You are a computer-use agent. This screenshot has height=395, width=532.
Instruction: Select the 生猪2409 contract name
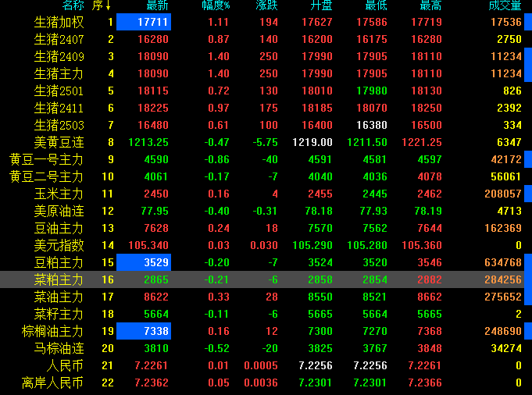(59, 57)
